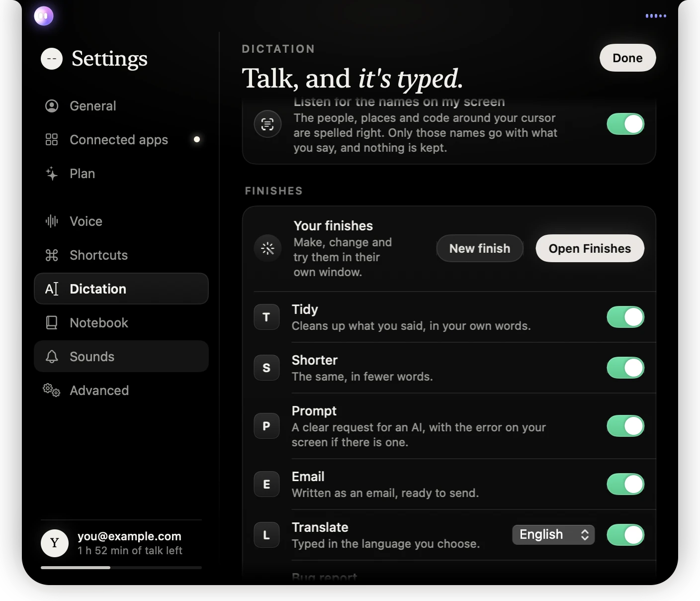Click the sparkle icon beside Your finishes
The image size is (700, 601).
click(267, 248)
